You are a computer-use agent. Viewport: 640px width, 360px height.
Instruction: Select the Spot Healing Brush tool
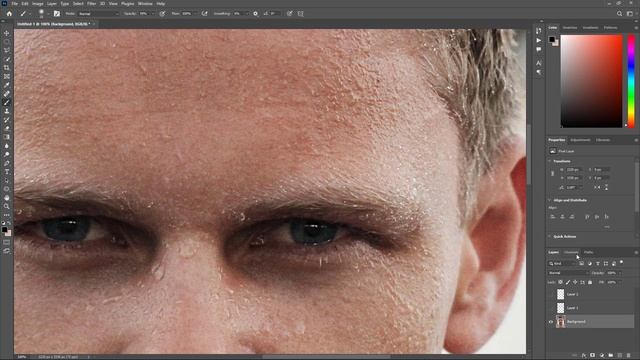point(7,93)
